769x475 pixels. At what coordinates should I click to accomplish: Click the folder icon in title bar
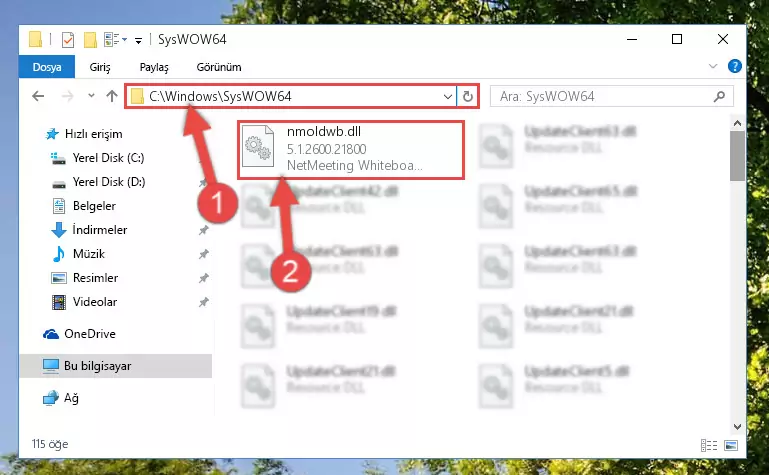(35, 39)
